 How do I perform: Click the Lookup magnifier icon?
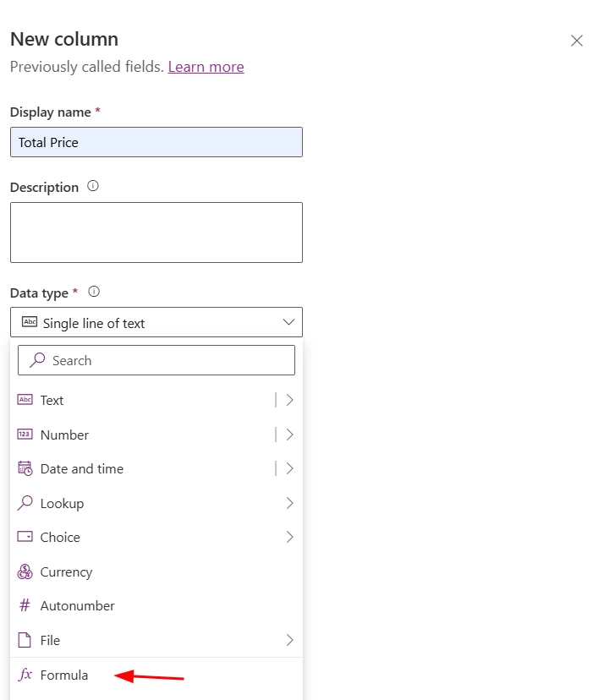(x=25, y=503)
